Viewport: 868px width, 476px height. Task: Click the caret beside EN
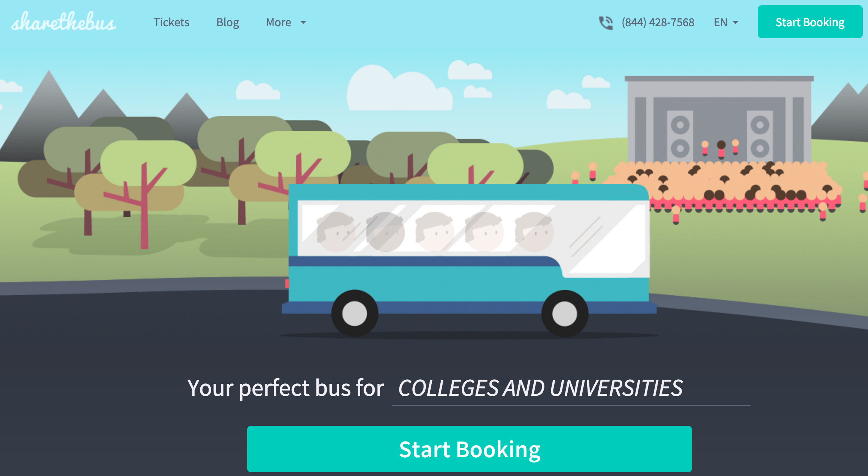coord(735,23)
